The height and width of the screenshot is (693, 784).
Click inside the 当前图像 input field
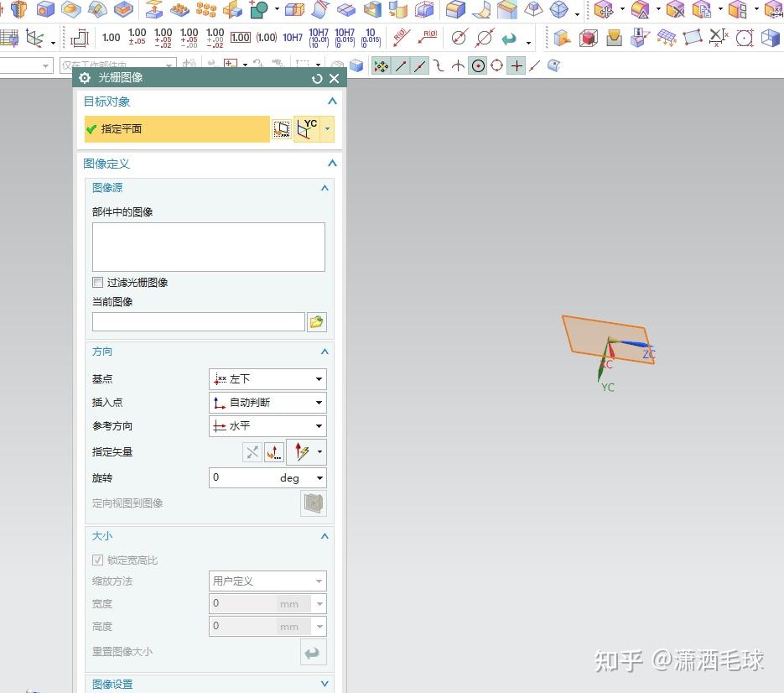tap(198, 321)
